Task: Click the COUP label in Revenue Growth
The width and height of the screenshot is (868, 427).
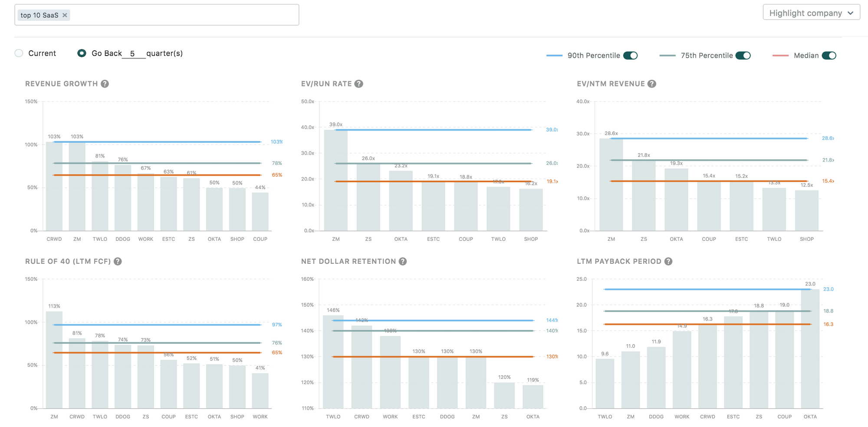Action: pos(260,239)
